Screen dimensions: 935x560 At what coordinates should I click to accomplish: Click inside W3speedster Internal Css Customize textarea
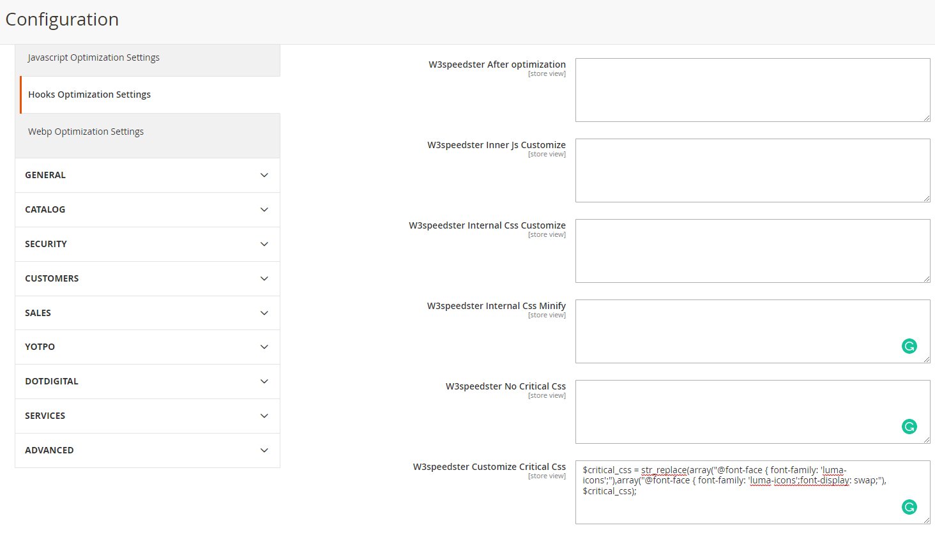752,251
